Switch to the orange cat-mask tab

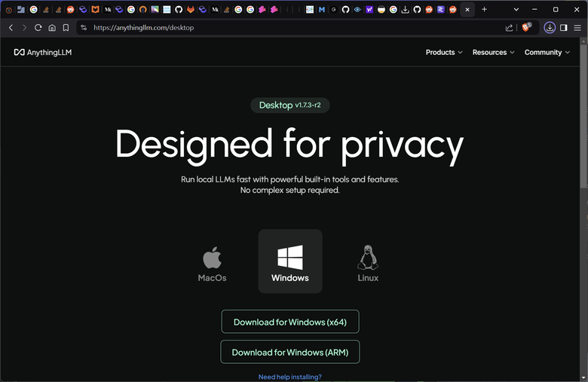(95, 10)
